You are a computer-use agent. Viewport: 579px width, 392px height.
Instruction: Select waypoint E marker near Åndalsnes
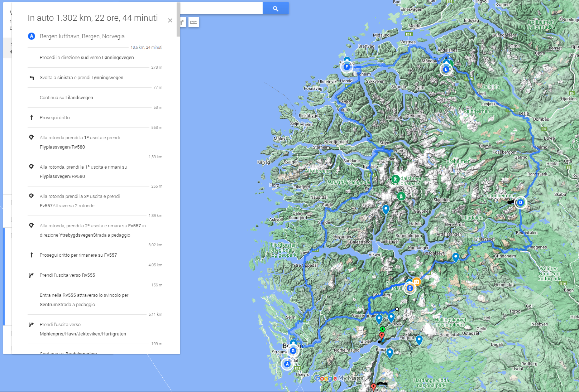446,69
